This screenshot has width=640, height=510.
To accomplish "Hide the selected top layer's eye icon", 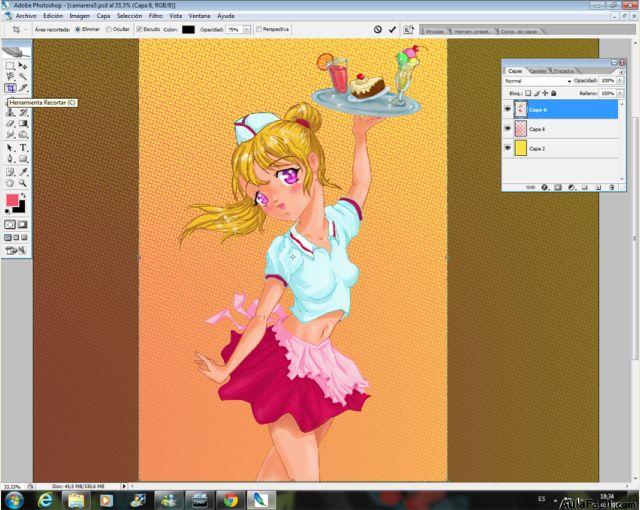I will [507, 109].
